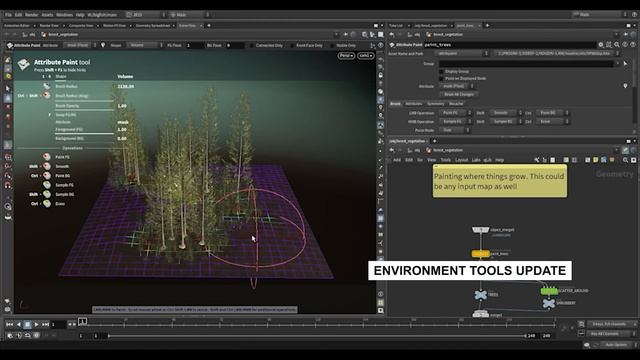This screenshot has height=360, width=640.
Task: Click the Erase operation icon in overlay
Action: 47,203
